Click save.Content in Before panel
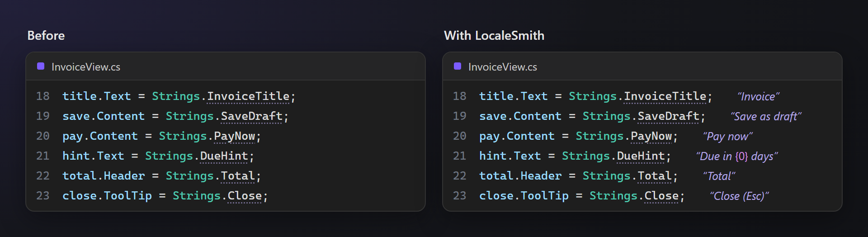 tap(104, 116)
